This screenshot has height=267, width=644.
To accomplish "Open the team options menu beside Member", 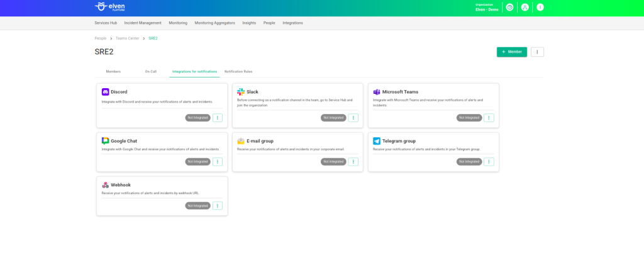I will (537, 52).
